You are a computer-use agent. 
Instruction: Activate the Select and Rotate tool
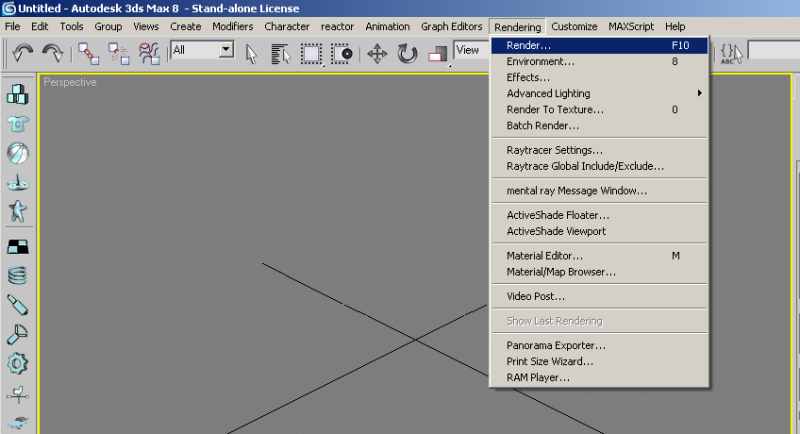point(407,54)
